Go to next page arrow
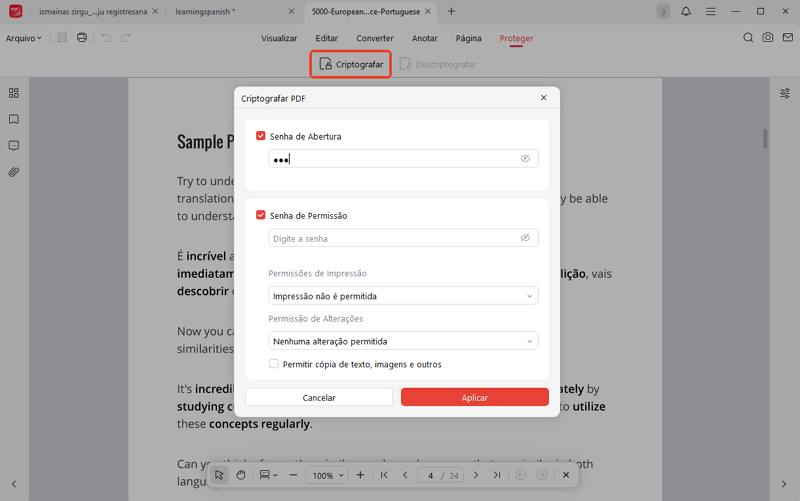 pos(476,475)
